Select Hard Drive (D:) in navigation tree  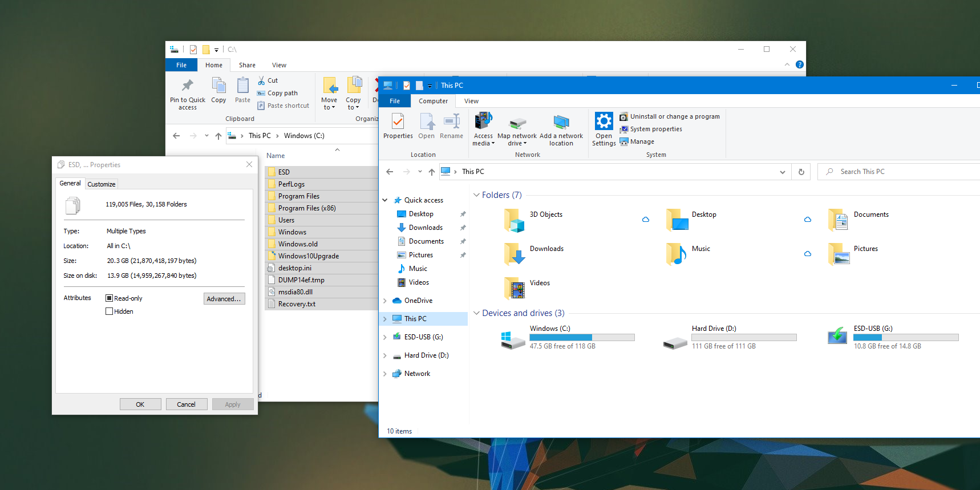426,355
